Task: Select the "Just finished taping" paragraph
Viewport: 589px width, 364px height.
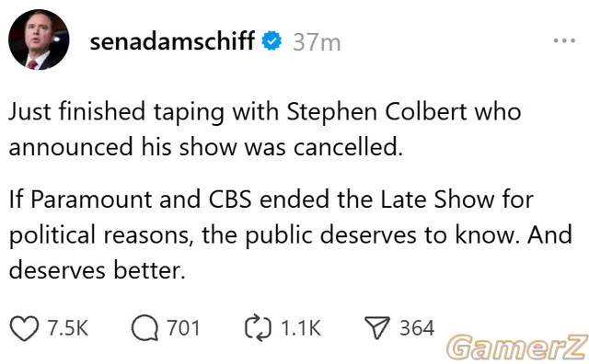Action: pos(265,130)
